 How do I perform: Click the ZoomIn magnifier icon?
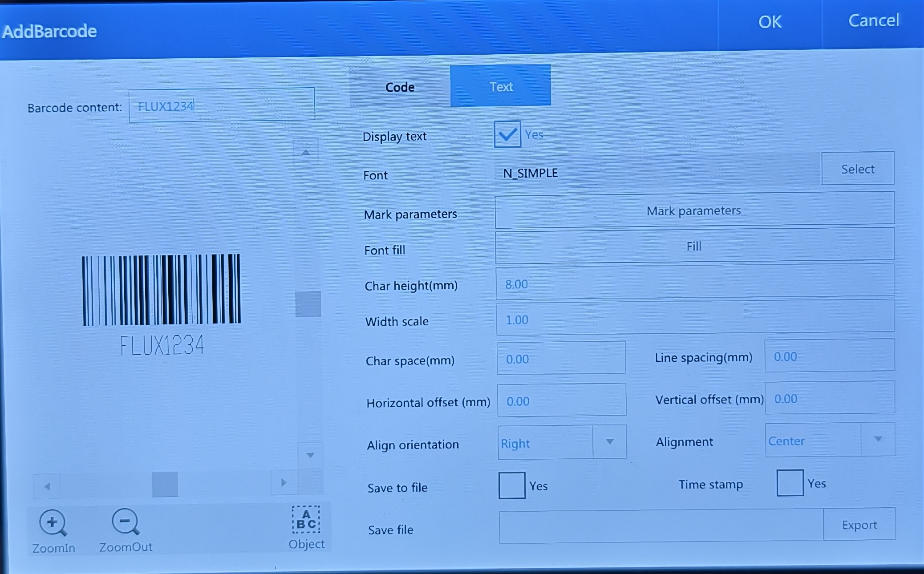tap(53, 523)
